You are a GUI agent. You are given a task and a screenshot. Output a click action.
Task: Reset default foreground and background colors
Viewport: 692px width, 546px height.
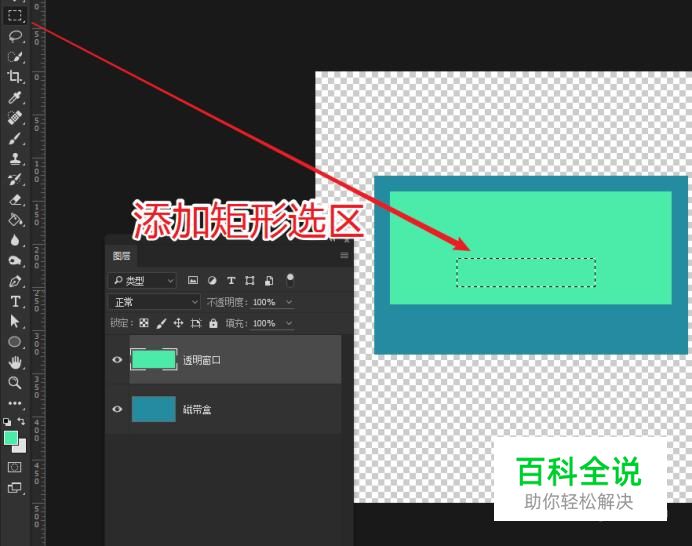coord(7,422)
